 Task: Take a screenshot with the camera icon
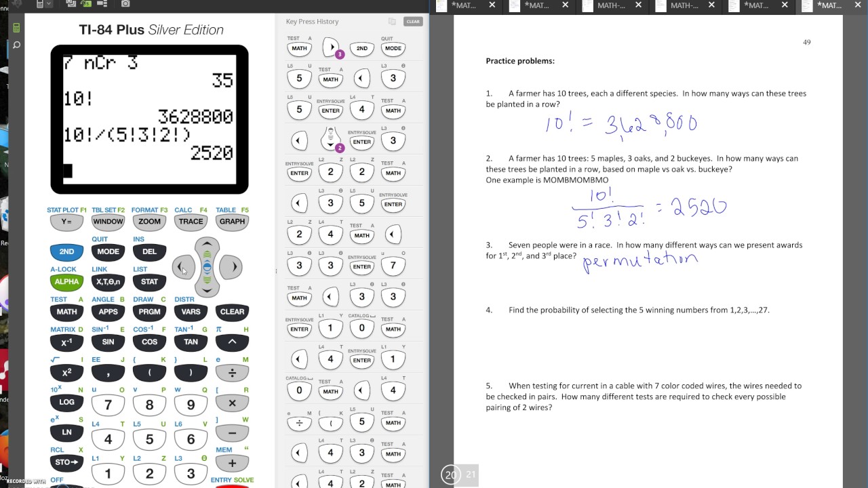click(125, 4)
